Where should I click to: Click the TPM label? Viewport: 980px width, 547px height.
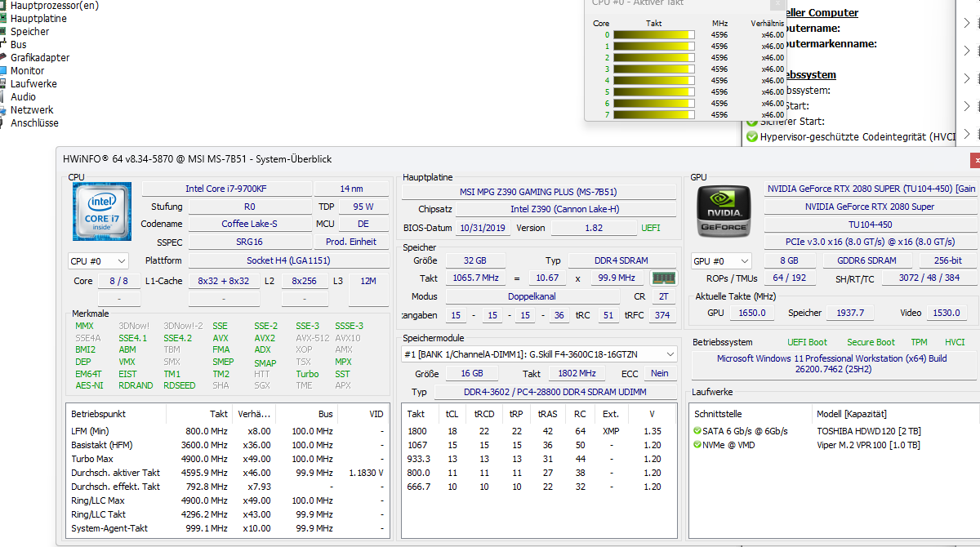tap(920, 342)
